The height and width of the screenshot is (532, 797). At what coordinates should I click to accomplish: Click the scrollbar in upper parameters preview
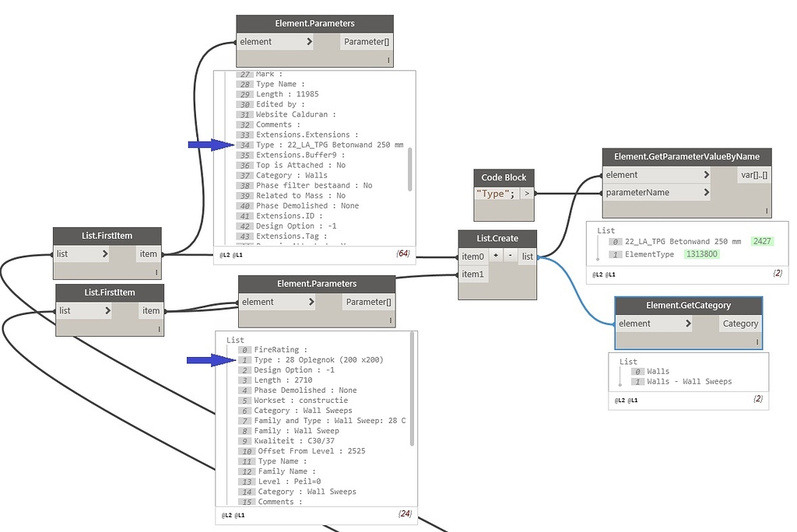click(409, 170)
